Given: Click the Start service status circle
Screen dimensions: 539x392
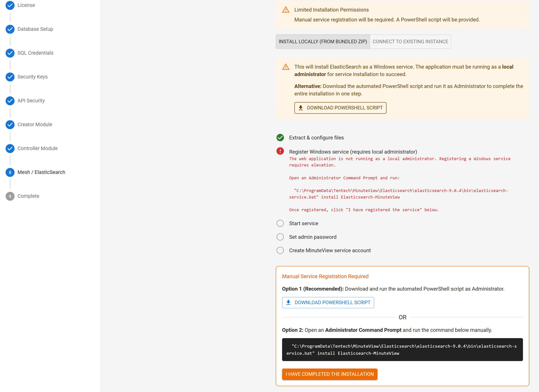Looking at the screenshot, I should point(280,223).
